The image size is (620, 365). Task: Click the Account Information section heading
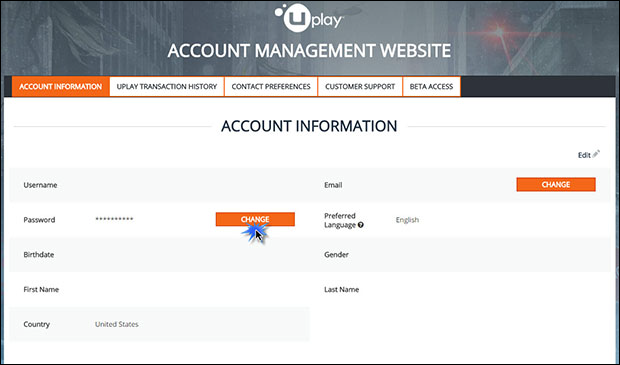(309, 126)
